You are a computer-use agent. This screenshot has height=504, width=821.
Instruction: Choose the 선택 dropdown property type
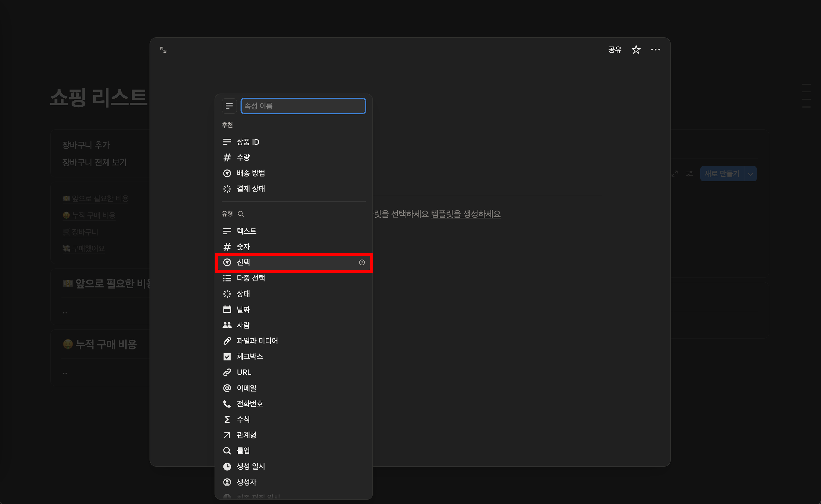point(243,263)
